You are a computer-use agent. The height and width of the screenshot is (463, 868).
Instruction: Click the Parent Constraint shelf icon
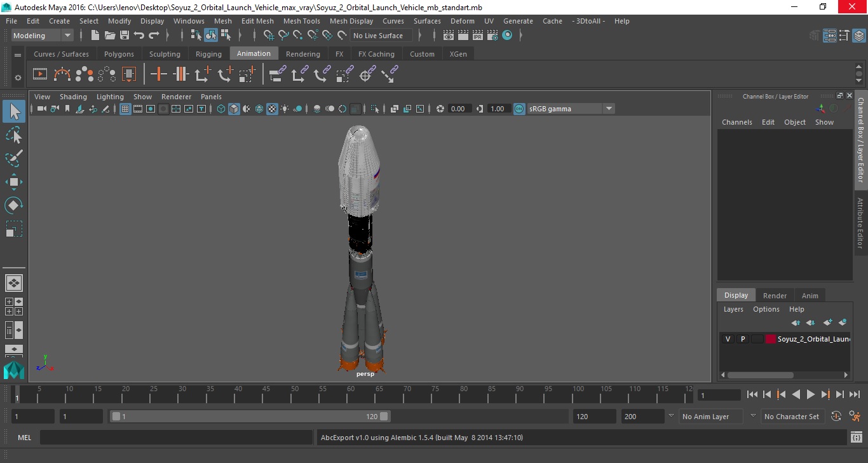point(277,74)
